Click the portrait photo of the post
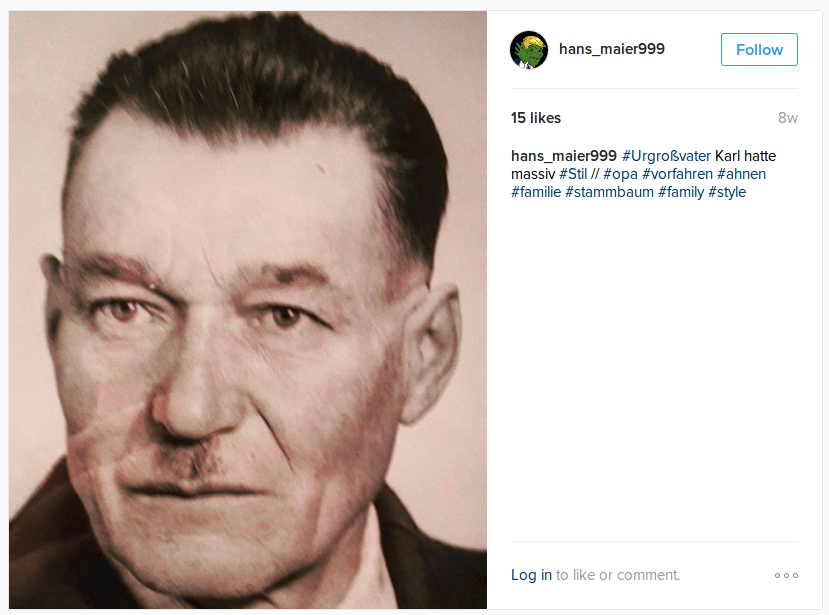The width and height of the screenshot is (829, 615). pos(248,310)
